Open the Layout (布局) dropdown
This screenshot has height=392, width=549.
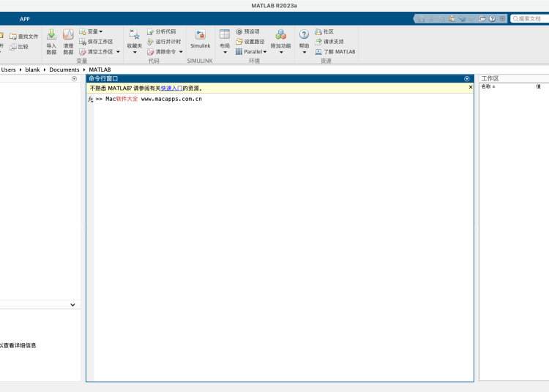(225, 52)
